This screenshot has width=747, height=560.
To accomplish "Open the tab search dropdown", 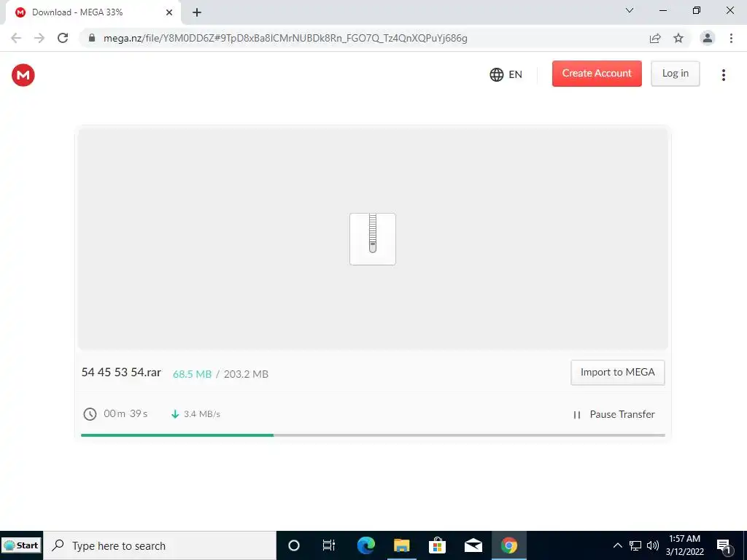I will pyautogui.click(x=630, y=10).
